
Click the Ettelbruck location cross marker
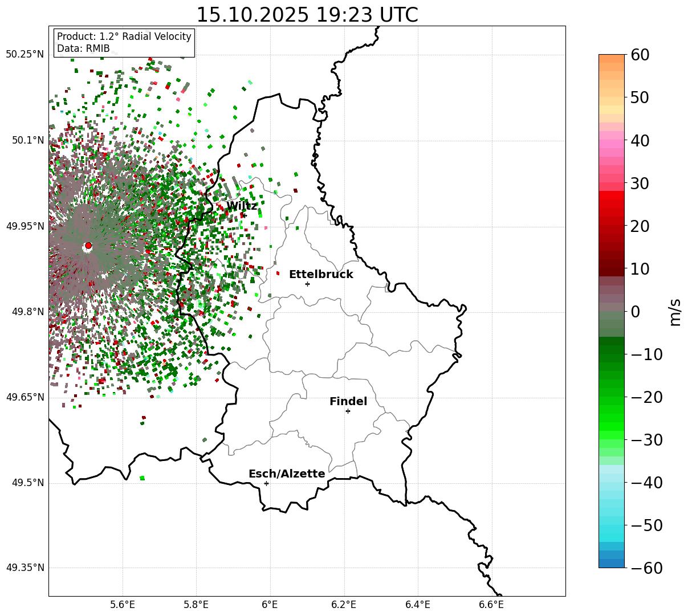(x=308, y=284)
